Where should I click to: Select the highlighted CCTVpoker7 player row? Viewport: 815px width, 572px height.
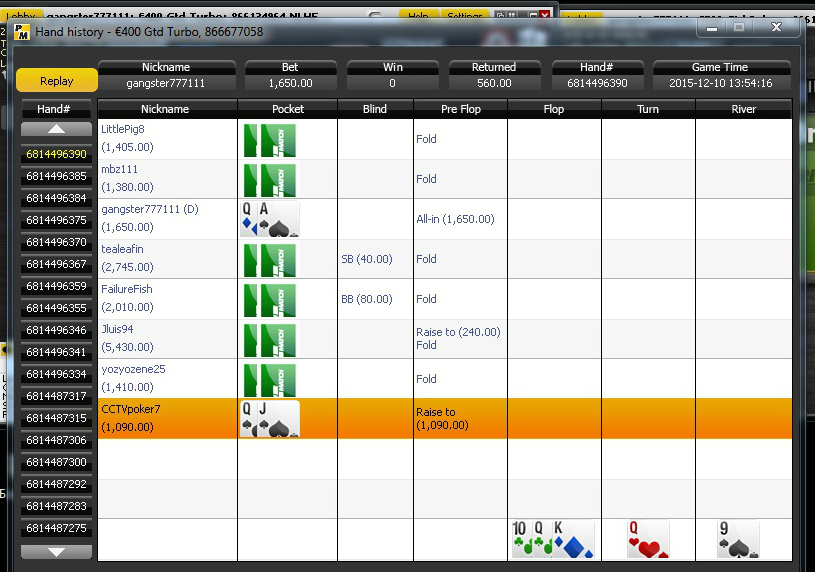[x=445, y=419]
